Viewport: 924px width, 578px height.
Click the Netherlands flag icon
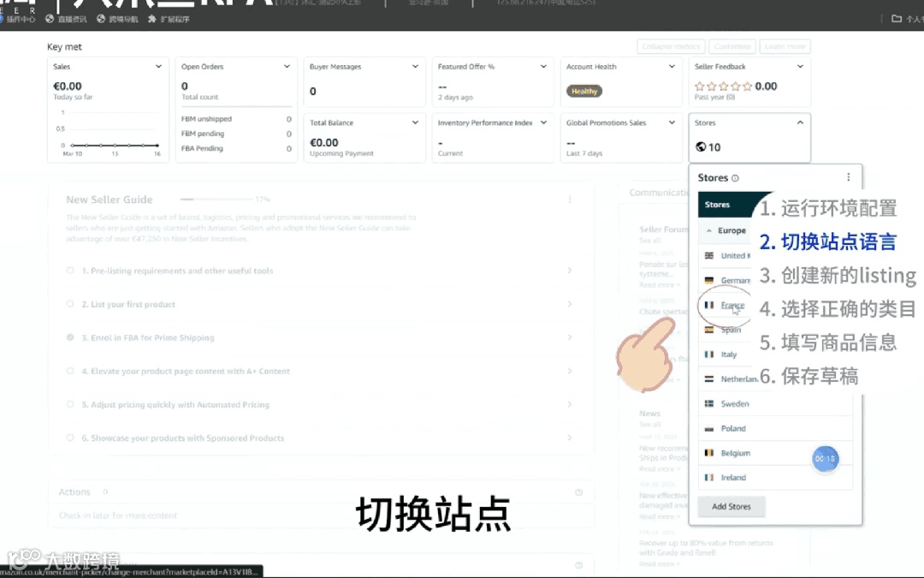pos(709,379)
